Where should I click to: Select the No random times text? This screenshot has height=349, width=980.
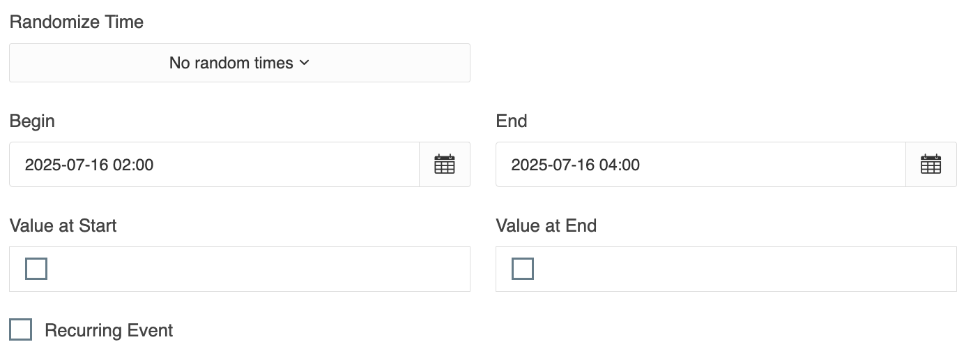[x=231, y=63]
